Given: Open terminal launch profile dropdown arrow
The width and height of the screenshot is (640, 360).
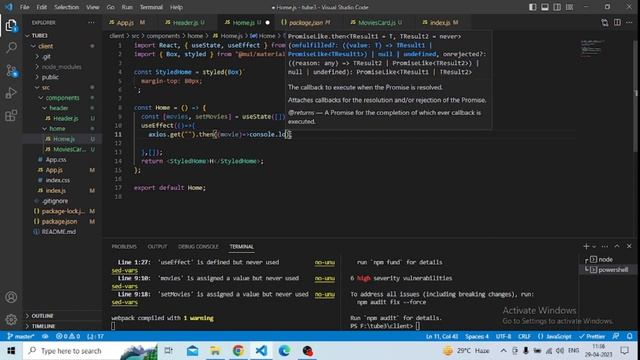Looking at the screenshot, I should pos(594,247).
